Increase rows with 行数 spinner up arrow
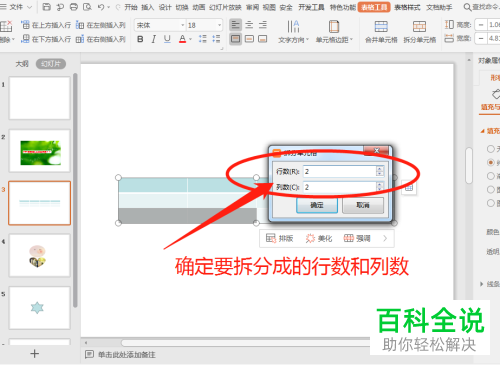 (380, 169)
